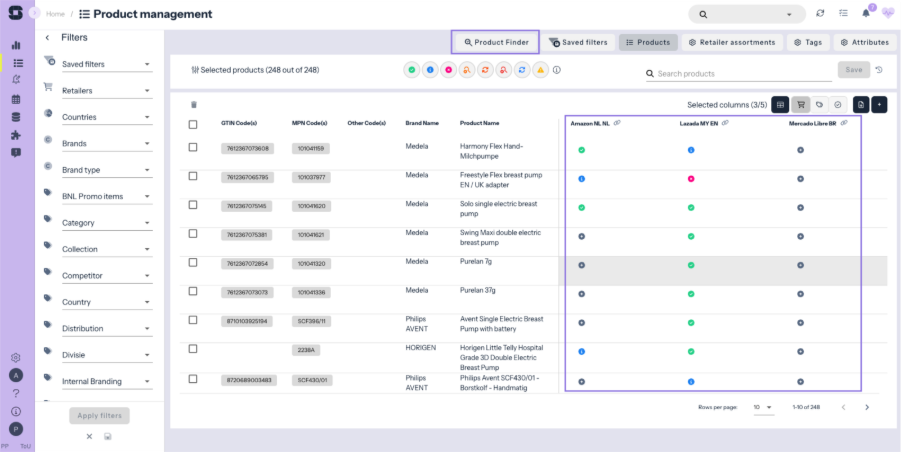The width and height of the screenshot is (901, 453).
Task: Tick the checkbox for Harmony Flex Hand-Milchpumpe
Action: 193,147
